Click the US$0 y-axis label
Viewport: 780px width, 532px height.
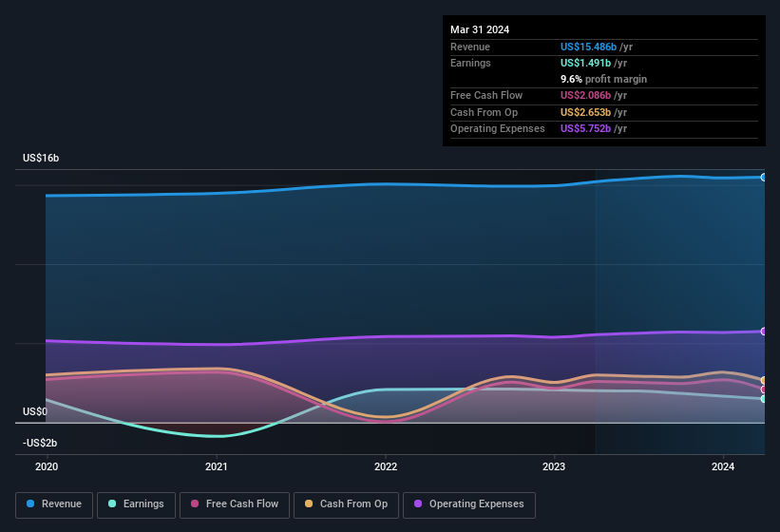point(35,411)
